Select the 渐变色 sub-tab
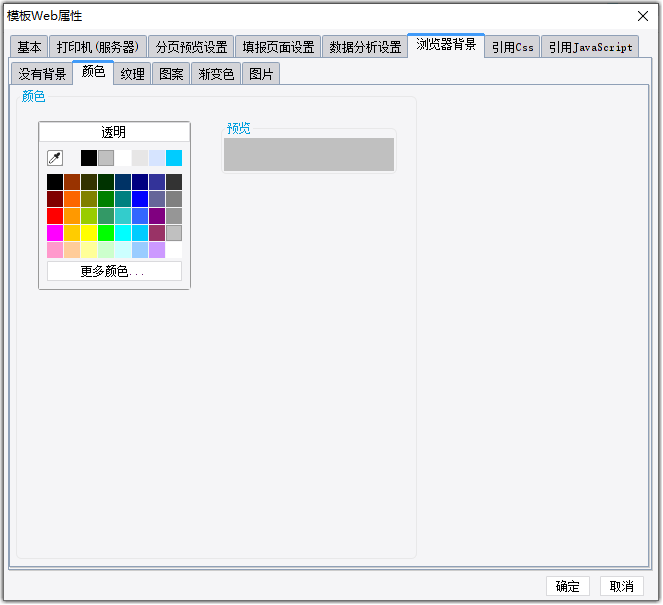 click(x=216, y=74)
